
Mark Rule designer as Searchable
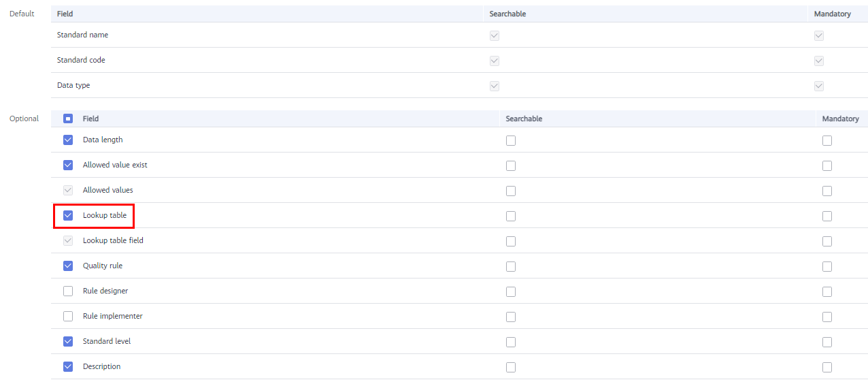(x=511, y=291)
